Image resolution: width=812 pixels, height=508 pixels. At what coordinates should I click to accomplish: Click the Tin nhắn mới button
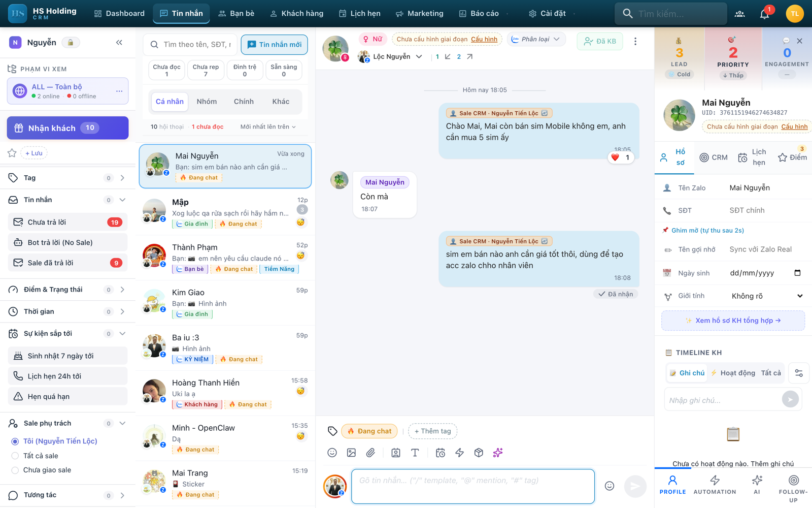click(x=274, y=45)
